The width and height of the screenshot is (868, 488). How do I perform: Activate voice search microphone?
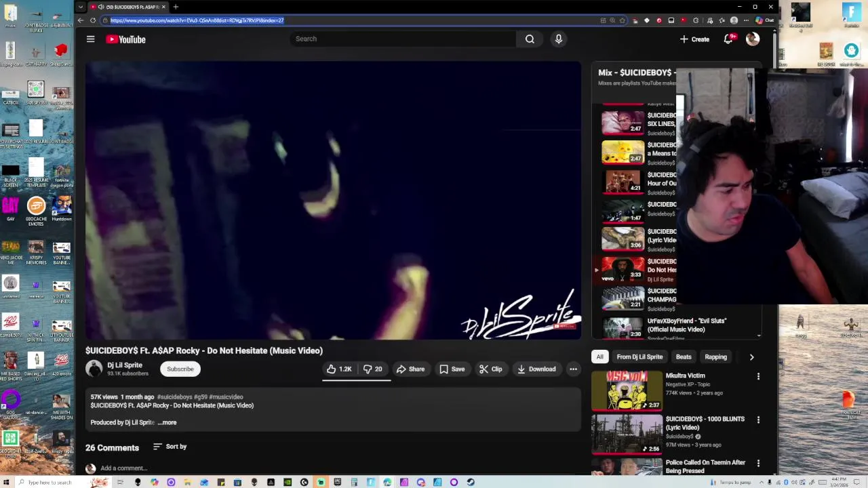click(x=559, y=39)
